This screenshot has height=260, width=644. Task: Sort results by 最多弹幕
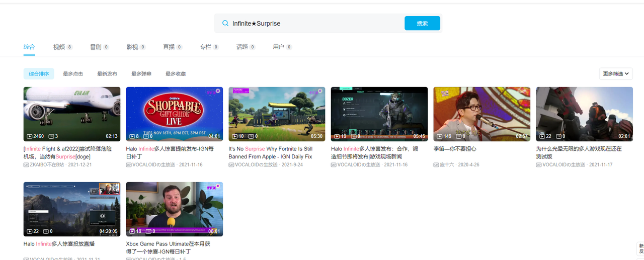(x=141, y=74)
